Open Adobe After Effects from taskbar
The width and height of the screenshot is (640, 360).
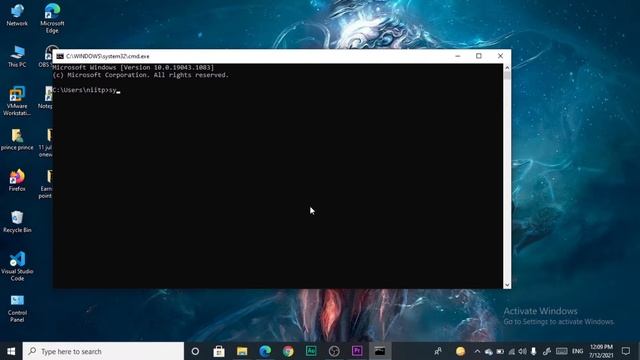tap(311, 351)
